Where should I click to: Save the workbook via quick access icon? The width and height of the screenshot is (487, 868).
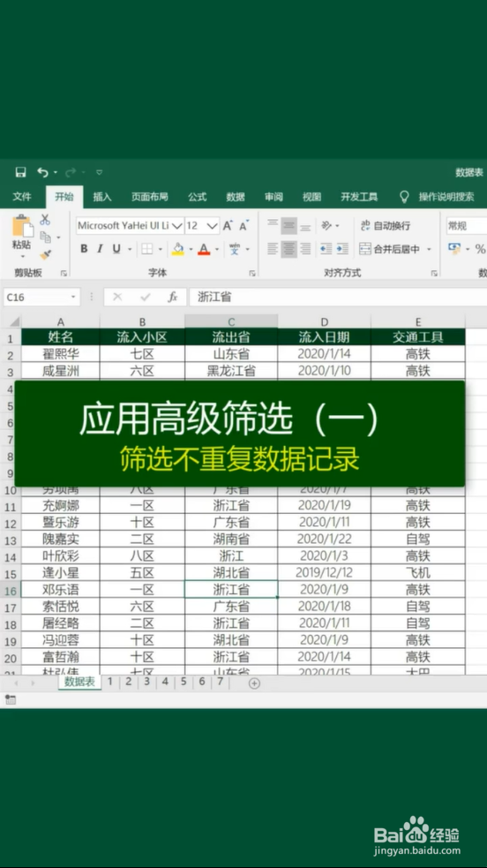tap(20, 172)
